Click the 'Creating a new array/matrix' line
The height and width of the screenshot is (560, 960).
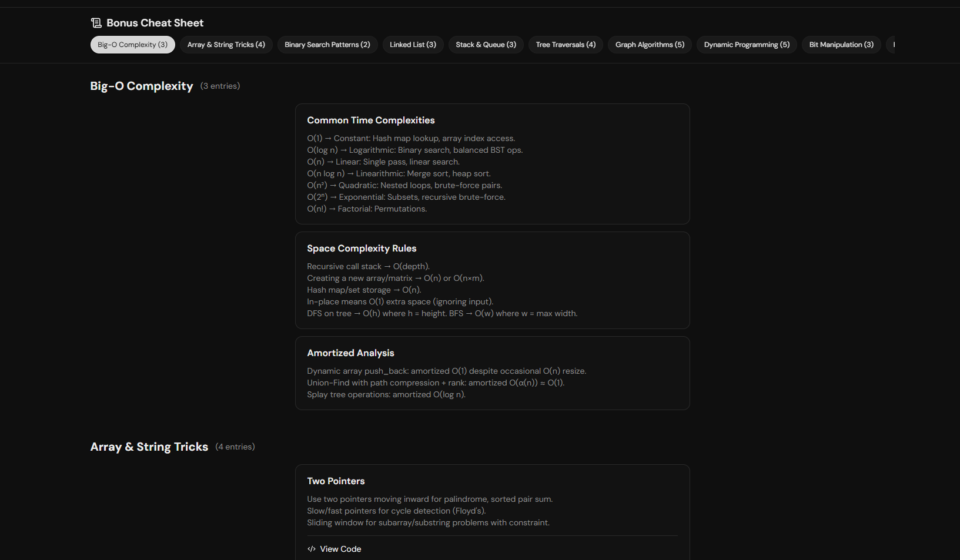point(396,279)
